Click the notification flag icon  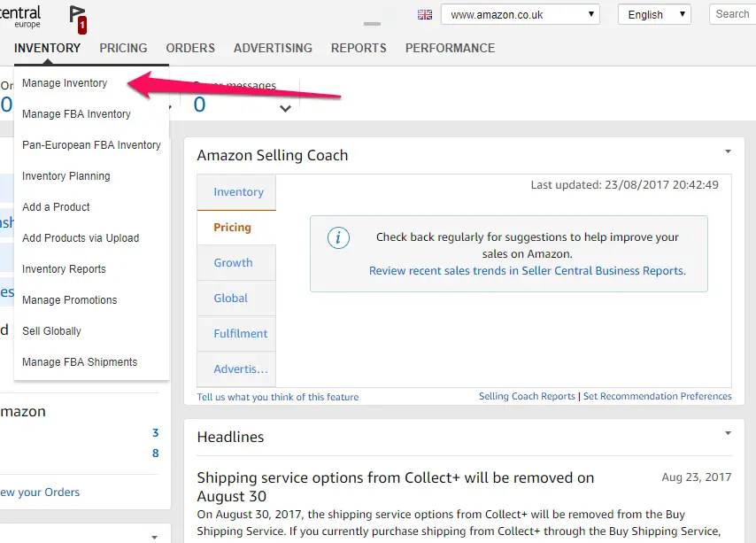tap(78, 19)
